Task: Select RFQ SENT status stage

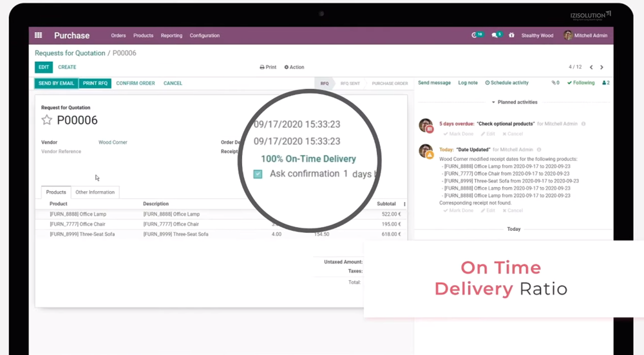Action: pyautogui.click(x=350, y=84)
